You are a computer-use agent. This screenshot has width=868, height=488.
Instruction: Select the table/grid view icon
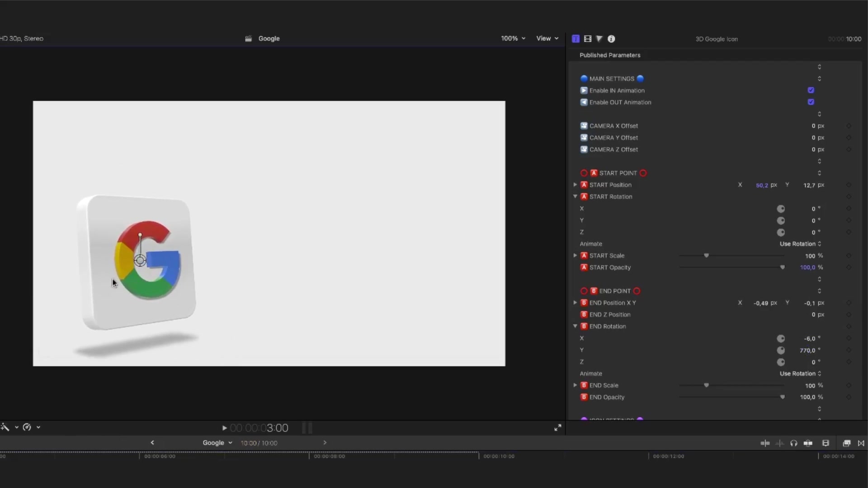[587, 39]
